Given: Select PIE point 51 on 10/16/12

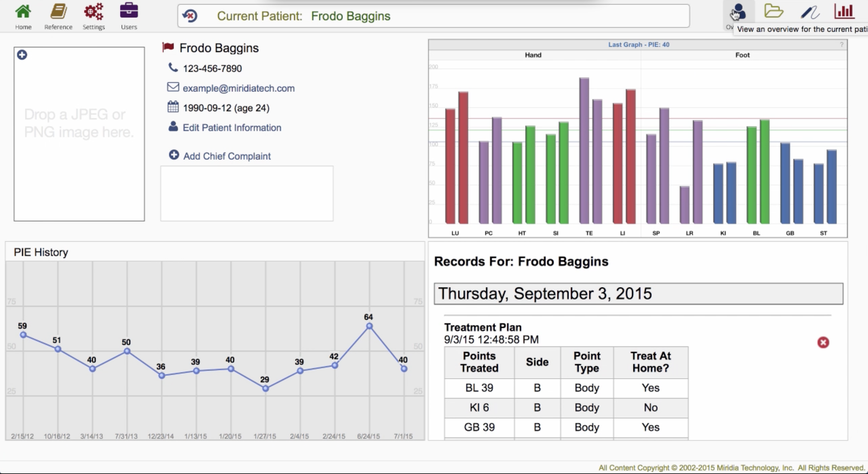Looking at the screenshot, I should (58, 349).
